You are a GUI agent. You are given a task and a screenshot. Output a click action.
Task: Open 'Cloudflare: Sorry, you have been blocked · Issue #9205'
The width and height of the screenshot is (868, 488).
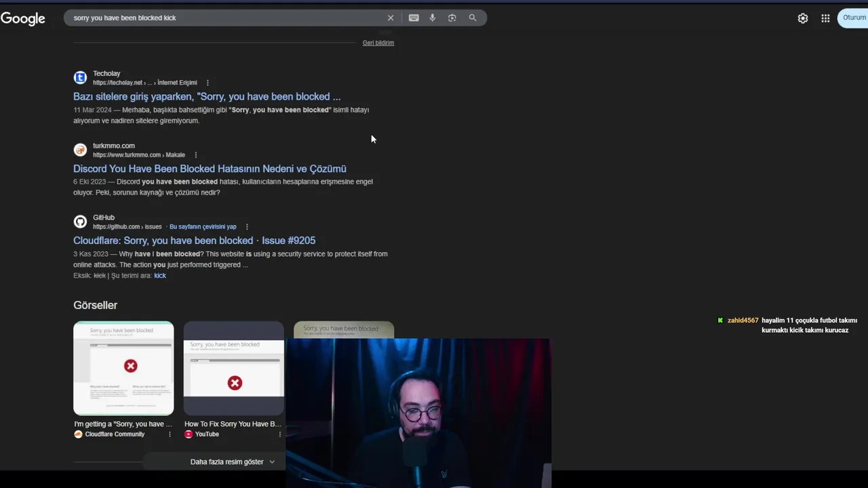coord(194,241)
